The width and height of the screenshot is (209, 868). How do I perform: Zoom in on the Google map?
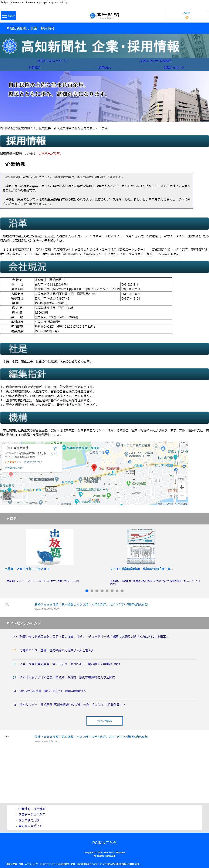click(x=182, y=487)
